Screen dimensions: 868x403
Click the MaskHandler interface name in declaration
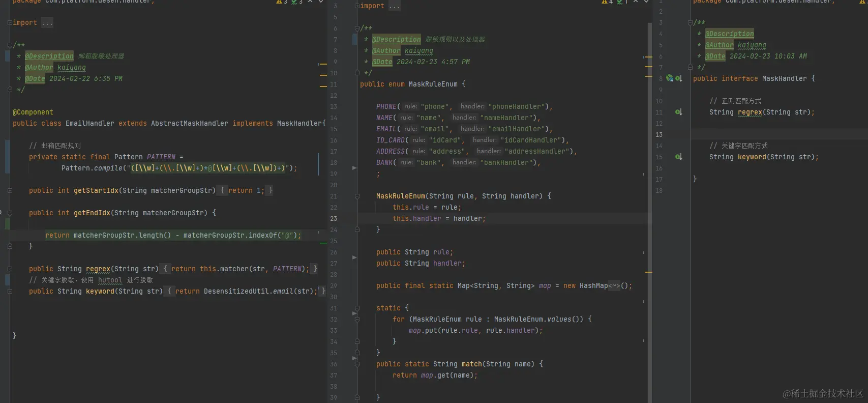(785, 78)
